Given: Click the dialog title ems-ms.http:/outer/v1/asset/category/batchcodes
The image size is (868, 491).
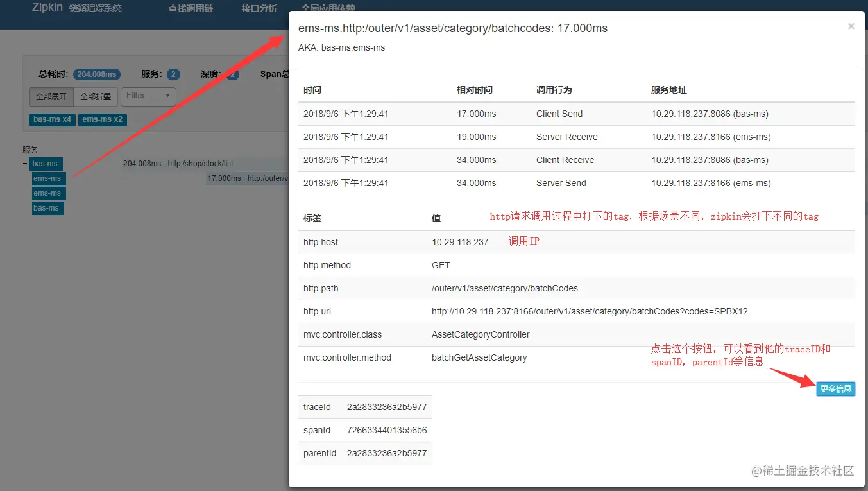Looking at the screenshot, I should (453, 28).
